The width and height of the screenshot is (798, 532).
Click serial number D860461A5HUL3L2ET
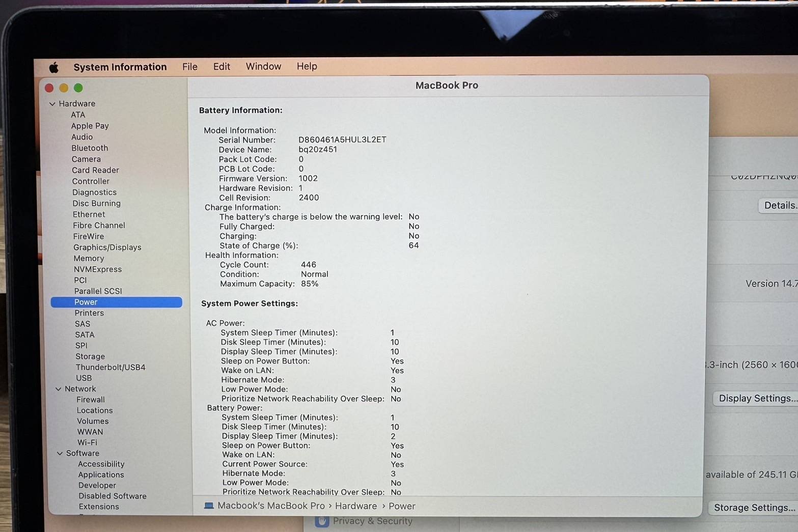pos(342,139)
